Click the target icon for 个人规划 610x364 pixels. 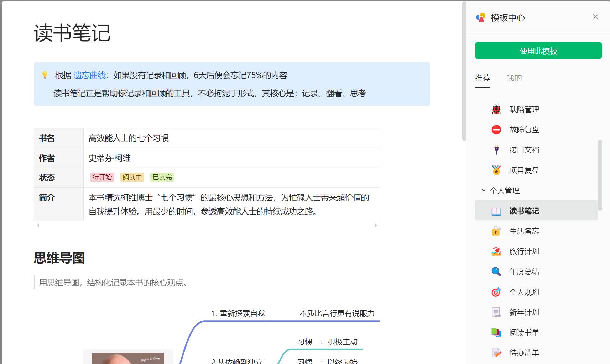point(496,292)
